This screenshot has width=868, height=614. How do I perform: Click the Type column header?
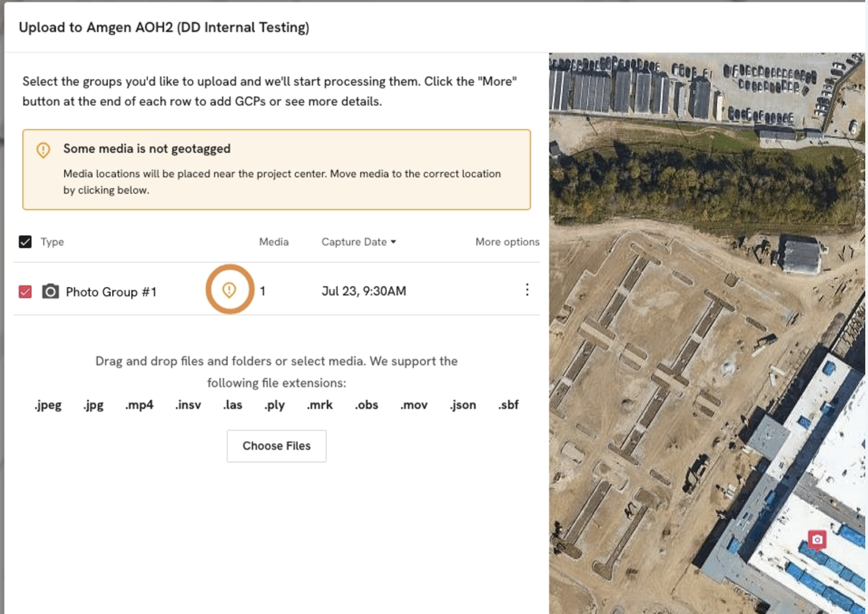(x=52, y=242)
